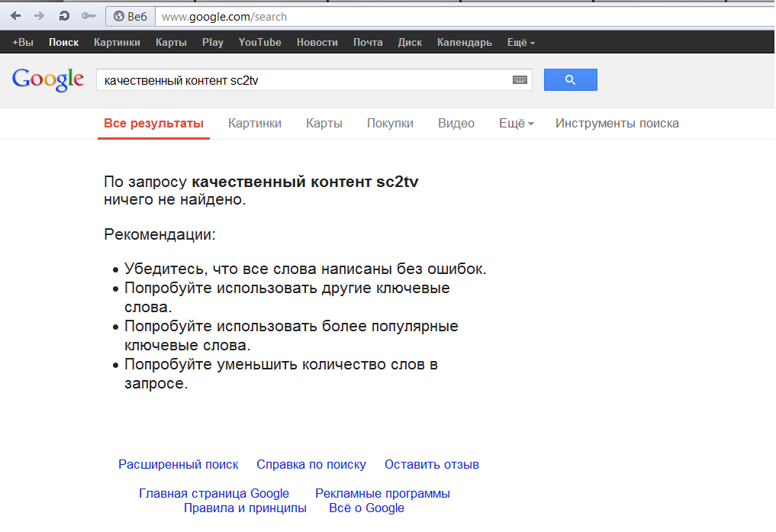Click the blue magnifier search button
776x532 pixels.
point(570,79)
